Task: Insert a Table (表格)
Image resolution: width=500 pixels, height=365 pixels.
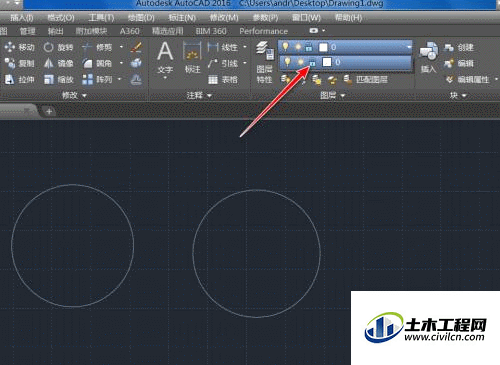Action: pos(223,79)
